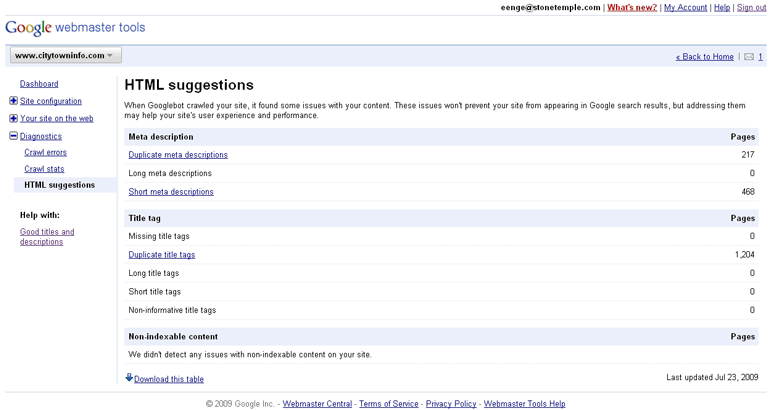
Task: Open Good titles and descriptions help
Action: click(x=47, y=237)
